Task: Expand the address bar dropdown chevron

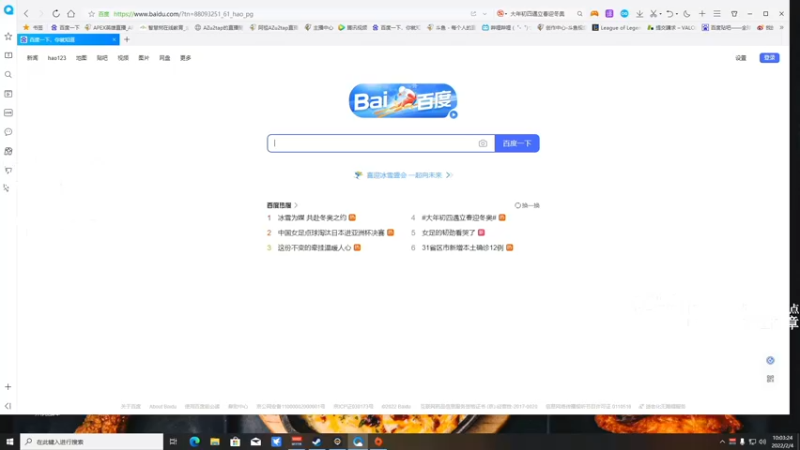Action: [485, 14]
